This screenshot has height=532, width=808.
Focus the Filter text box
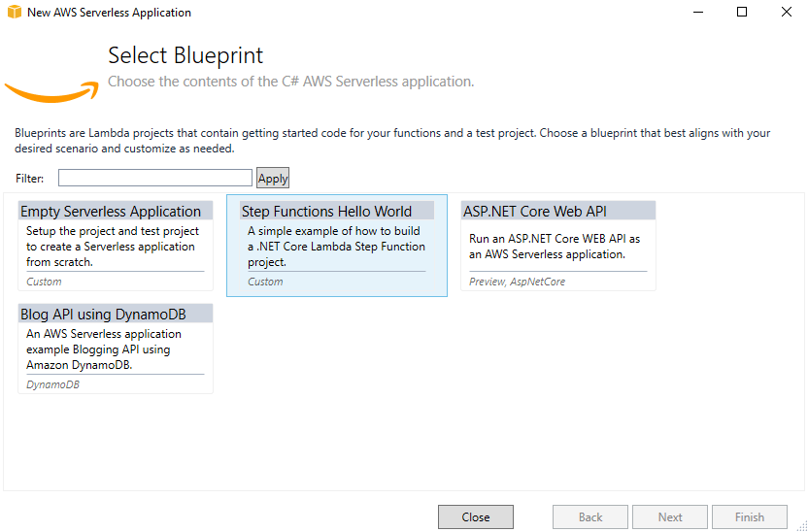click(x=155, y=178)
